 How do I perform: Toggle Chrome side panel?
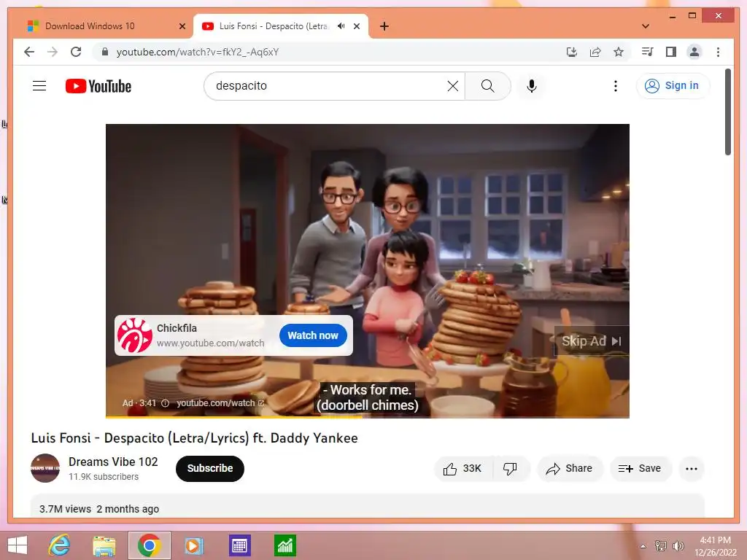coord(671,52)
